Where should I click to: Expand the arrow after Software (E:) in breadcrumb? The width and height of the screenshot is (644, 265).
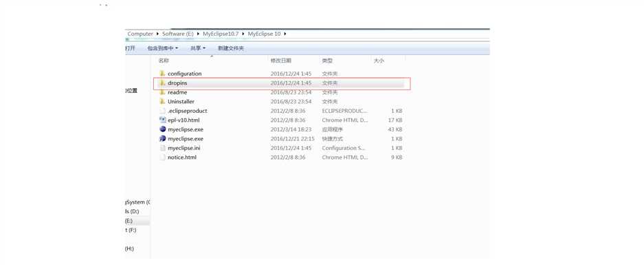(199, 34)
